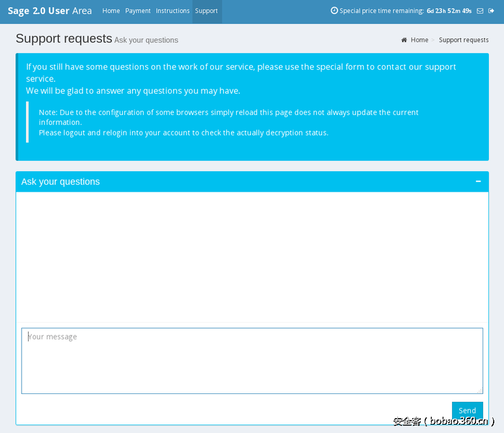Click the Sage 2.0 User Area logo
The width and height of the screenshot is (504, 433).
click(49, 11)
